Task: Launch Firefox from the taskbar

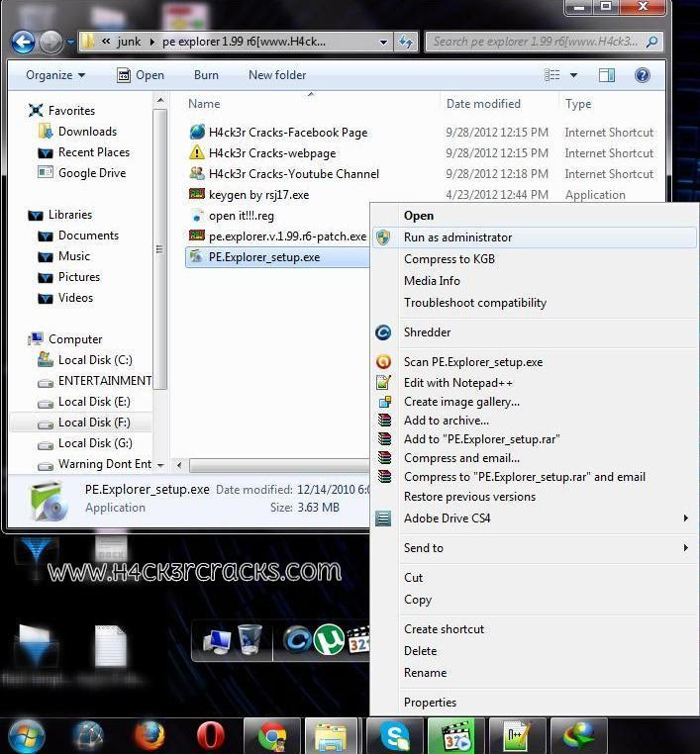Action: click(150, 736)
